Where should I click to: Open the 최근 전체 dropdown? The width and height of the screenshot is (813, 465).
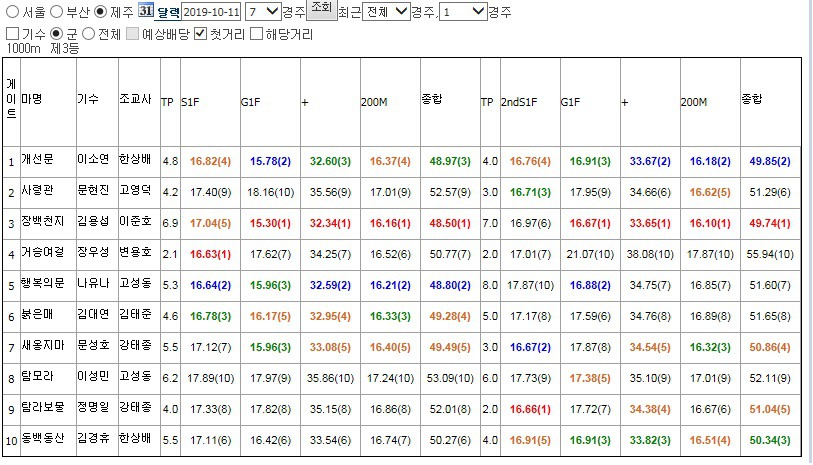[x=385, y=11]
